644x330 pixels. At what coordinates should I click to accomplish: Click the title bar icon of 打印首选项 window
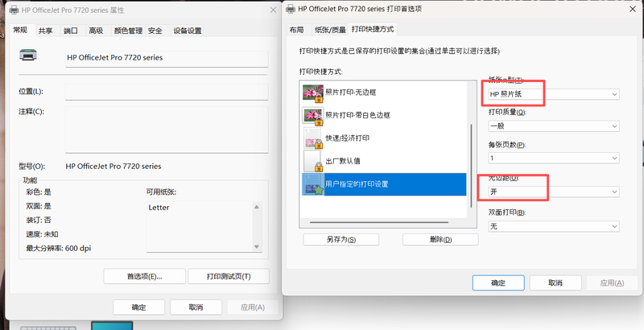pos(291,9)
